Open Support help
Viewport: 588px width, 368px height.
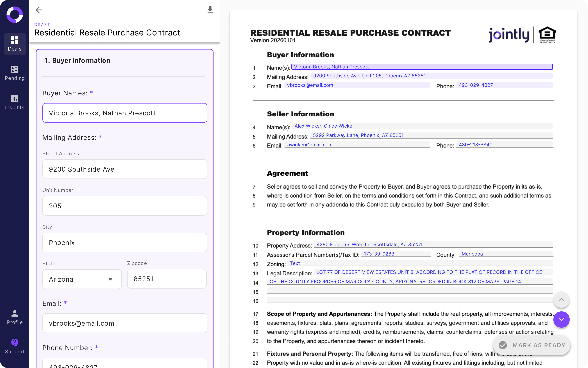point(15,346)
